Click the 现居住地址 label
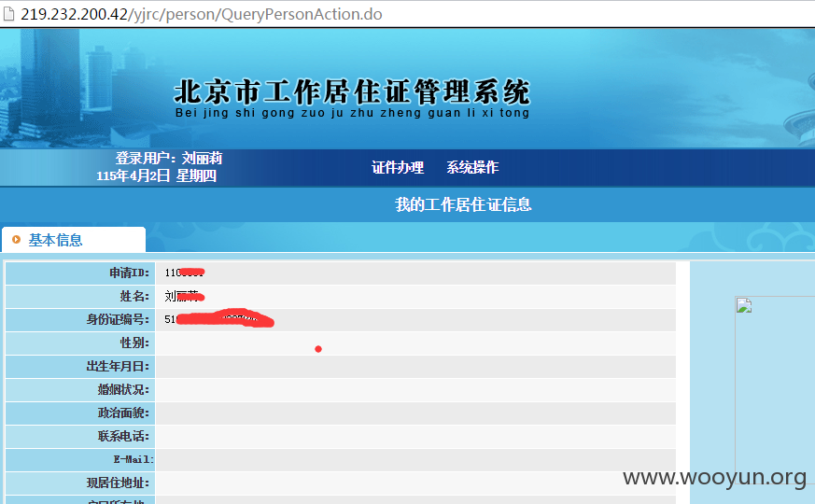Screen dimensions: 815x504 pos(118,483)
